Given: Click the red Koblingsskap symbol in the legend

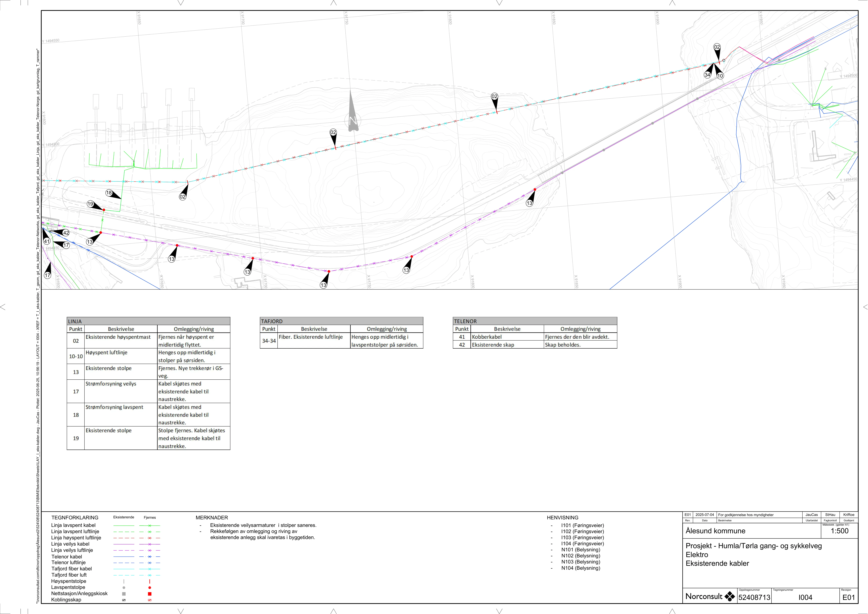Looking at the screenshot, I should [150, 600].
